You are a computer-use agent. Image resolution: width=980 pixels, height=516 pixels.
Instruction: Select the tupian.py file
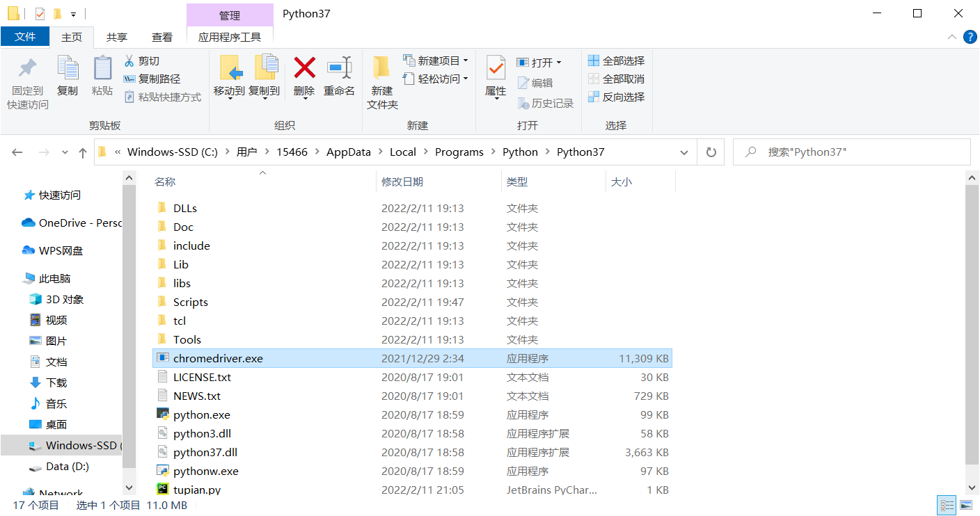click(197, 490)
